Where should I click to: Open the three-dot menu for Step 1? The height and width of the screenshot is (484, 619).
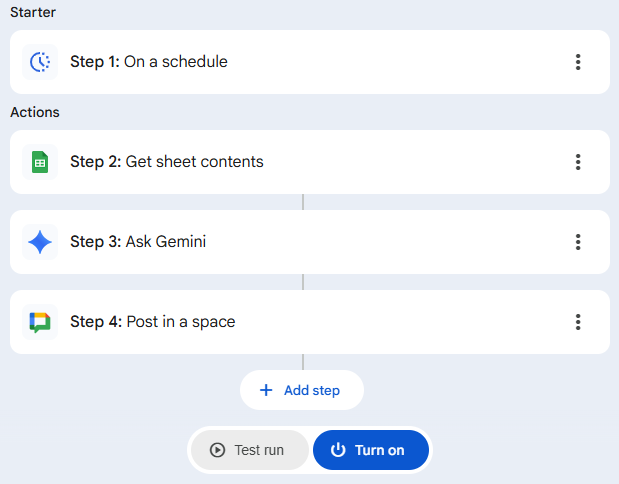click(x=578, y=62)
